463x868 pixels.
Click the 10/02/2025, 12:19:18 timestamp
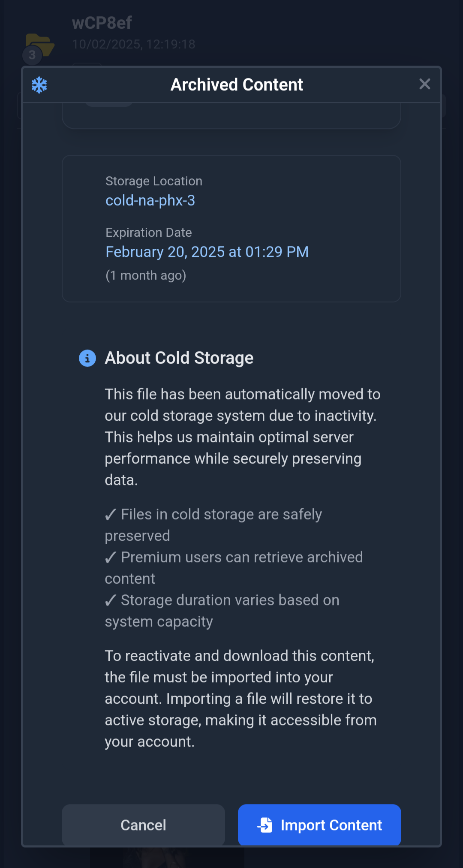pyautogui.click(x=133, y=44)
